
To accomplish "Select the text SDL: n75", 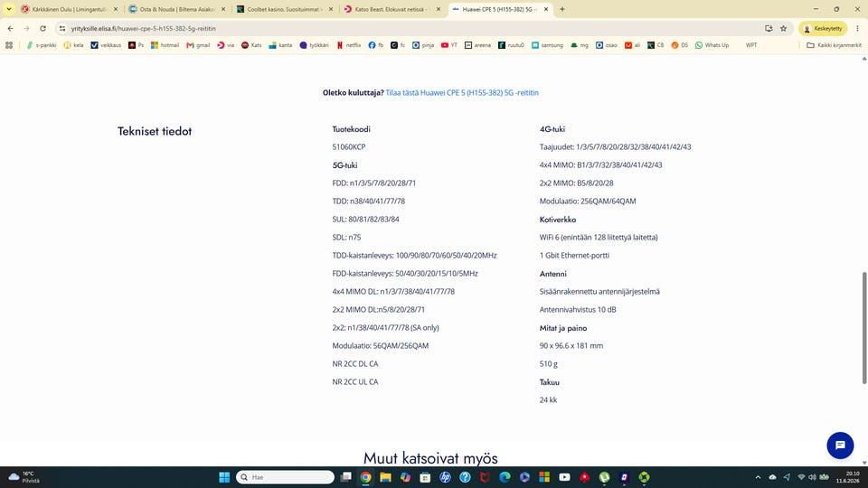I will click(x=346, y=238).
